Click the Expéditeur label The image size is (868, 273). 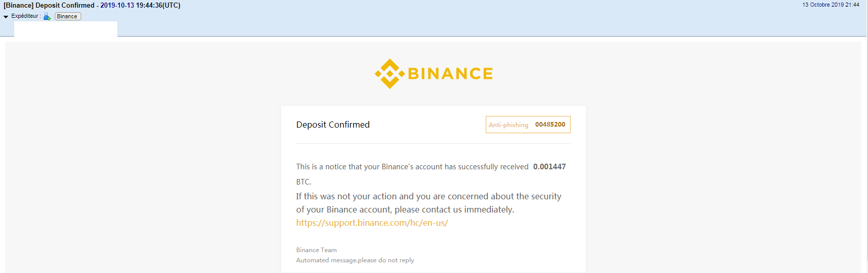pos(26,16)
